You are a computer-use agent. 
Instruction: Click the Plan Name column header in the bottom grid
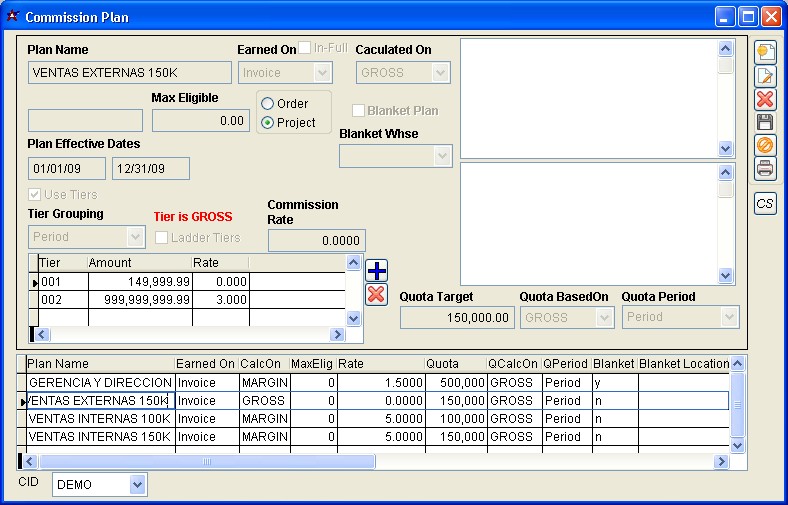point(99,364)
